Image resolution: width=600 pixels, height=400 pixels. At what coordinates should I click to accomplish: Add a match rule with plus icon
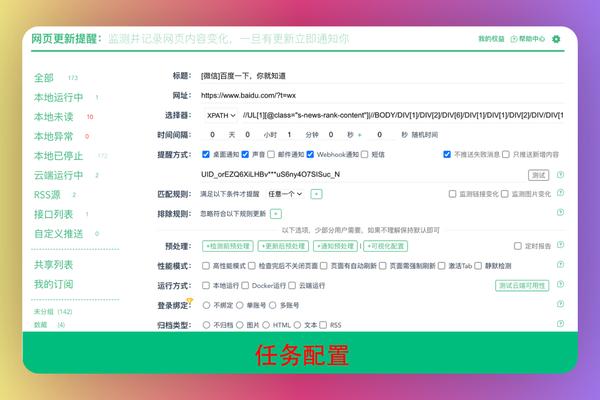click(x=316, y=194)
